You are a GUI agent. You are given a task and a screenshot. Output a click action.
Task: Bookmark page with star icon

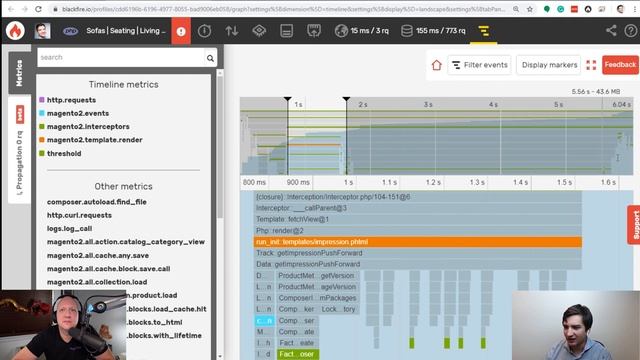tap(529, 9)
